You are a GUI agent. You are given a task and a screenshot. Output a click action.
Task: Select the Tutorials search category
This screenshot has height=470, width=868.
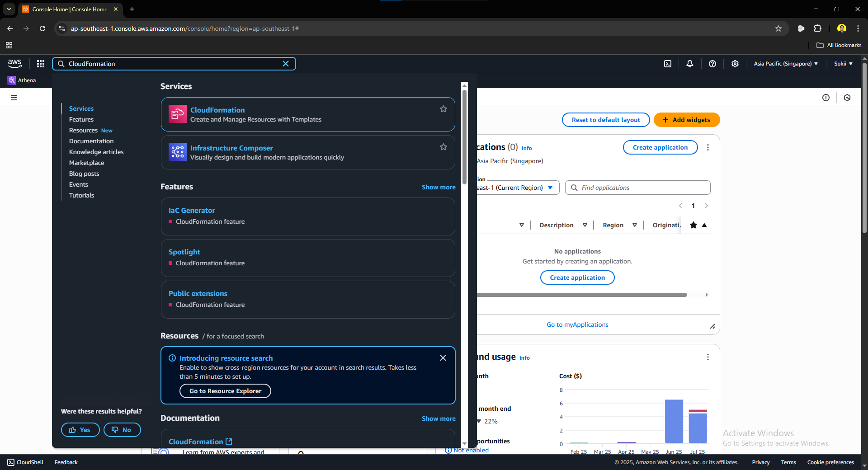click(81, 195)
